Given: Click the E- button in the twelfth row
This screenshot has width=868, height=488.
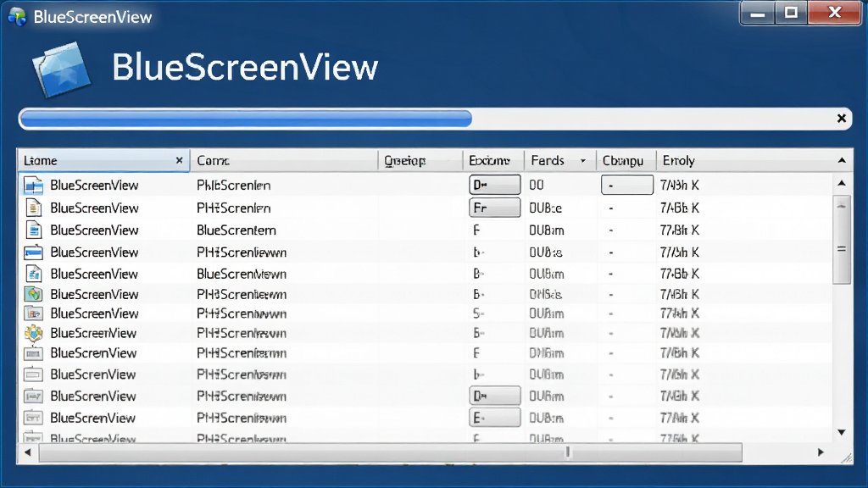Looking at the screenshot, I should point(494,418).
